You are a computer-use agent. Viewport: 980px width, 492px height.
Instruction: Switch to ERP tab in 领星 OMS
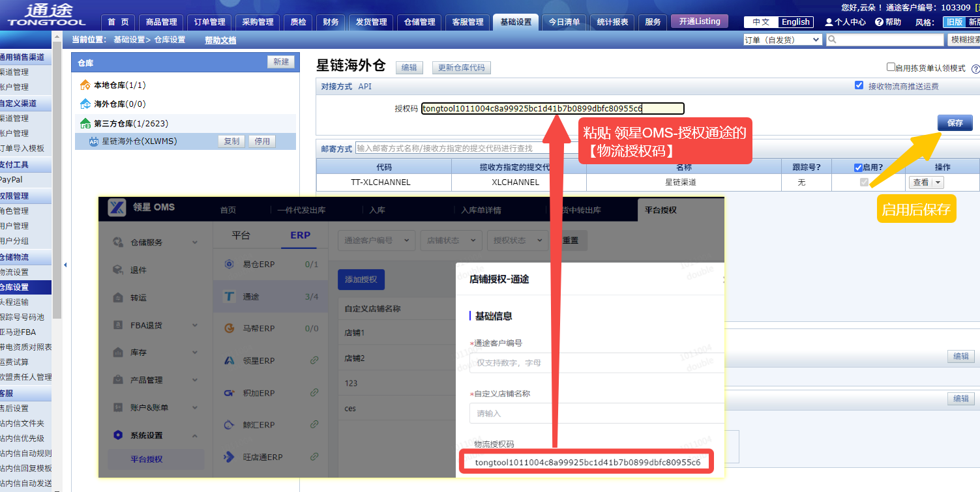(x=300, y=235)
